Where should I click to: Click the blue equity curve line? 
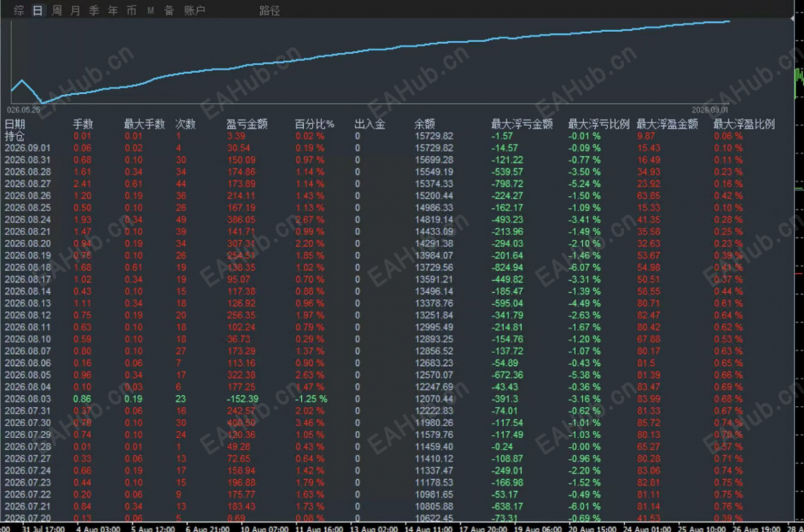pyautogui.click(x=369, y=50)
